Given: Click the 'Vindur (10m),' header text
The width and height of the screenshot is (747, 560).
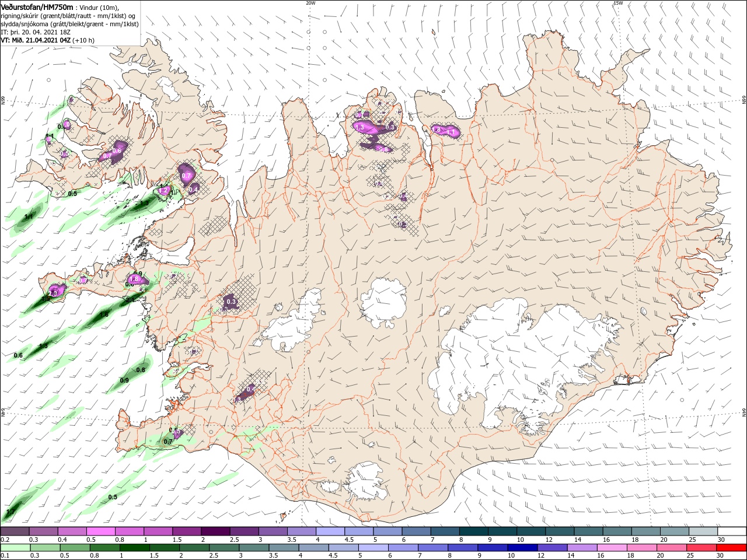Looking at the screenshot, I should coord(99,7).
